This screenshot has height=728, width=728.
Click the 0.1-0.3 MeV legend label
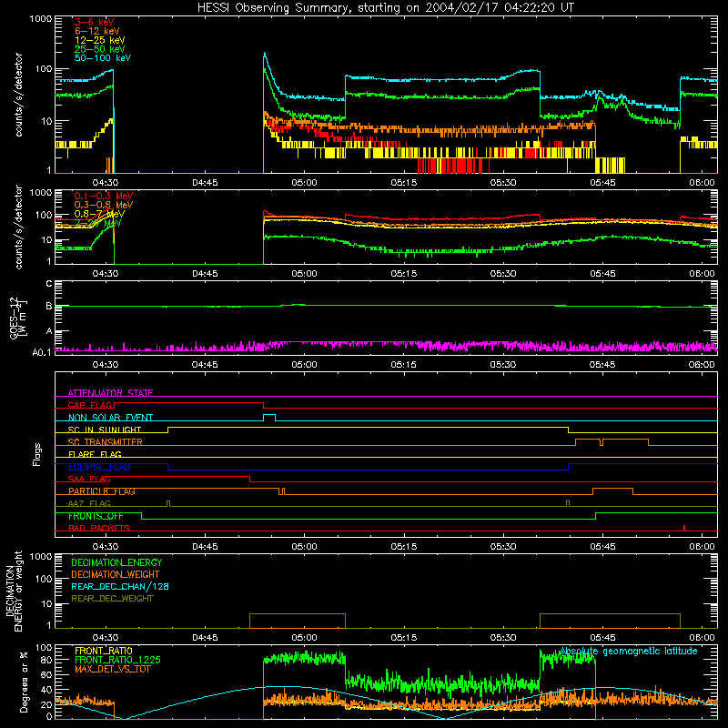click(104, 196)
